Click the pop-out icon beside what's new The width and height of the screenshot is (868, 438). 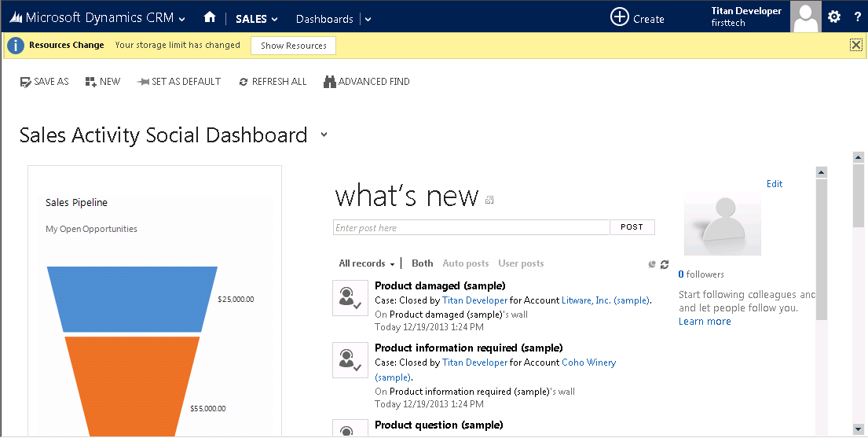tap(489, 201)
